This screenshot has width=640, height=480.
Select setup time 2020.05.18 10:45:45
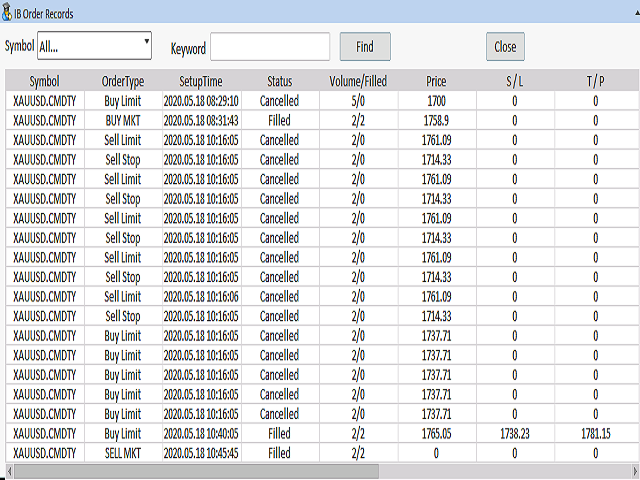201,453
